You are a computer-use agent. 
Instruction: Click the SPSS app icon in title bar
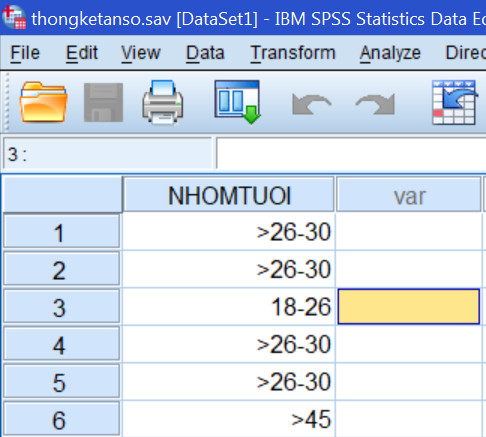14,17
